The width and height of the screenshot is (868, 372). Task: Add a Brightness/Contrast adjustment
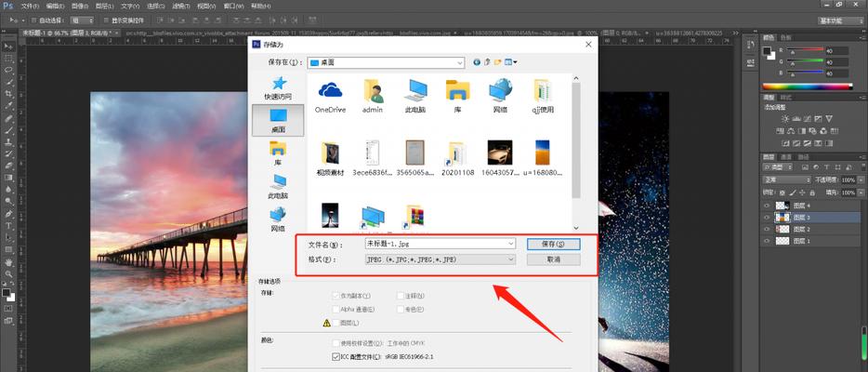click(785, 118)
